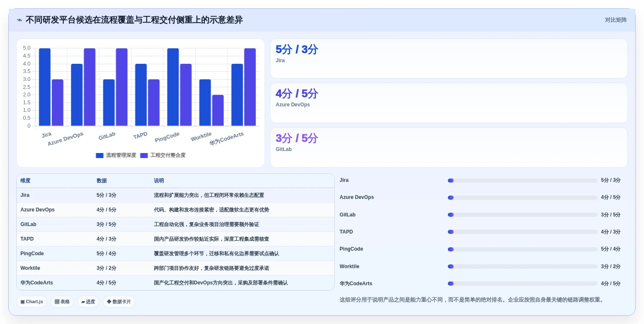Select the Jira row in the table

click(x=175, y=195)
